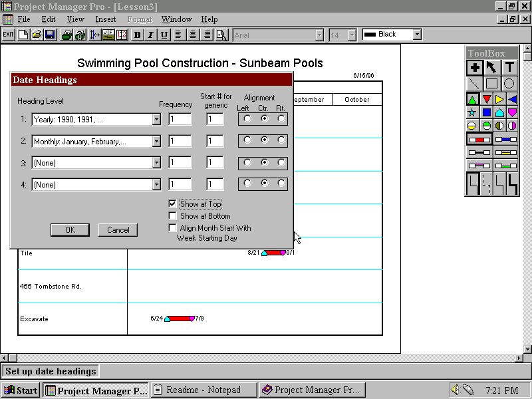Open heading level 1 Yearly dropdown
This screenshot has height=399, width=532.
tap(156, 120)
